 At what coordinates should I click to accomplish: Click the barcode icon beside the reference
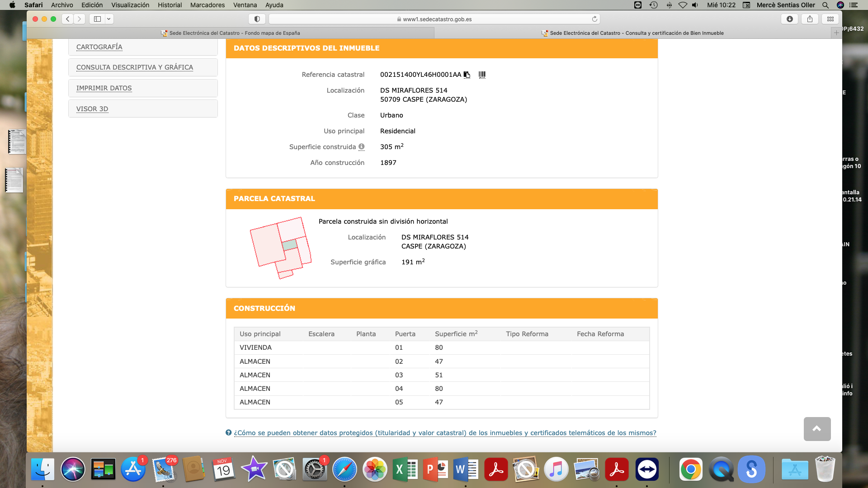point(482,75)
